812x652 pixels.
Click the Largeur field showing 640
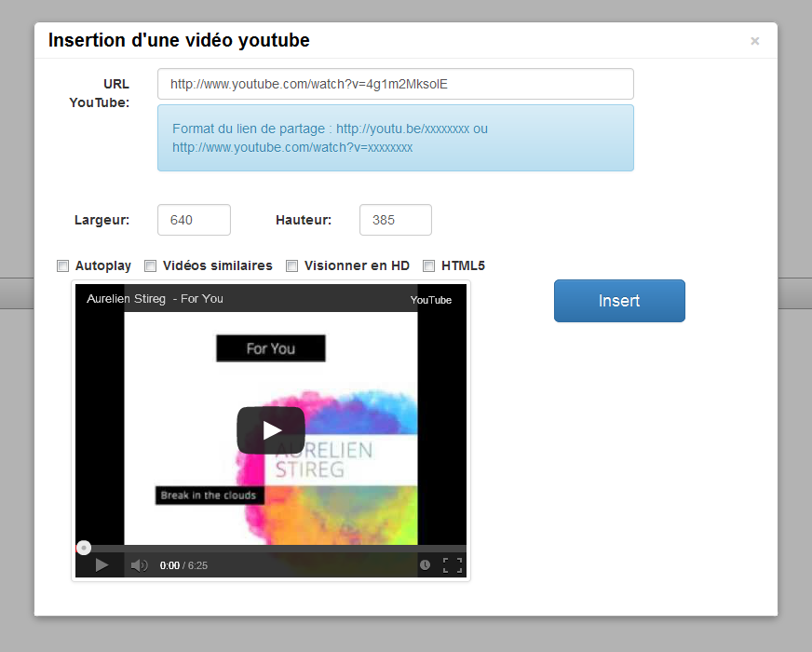tap(195, 220)
